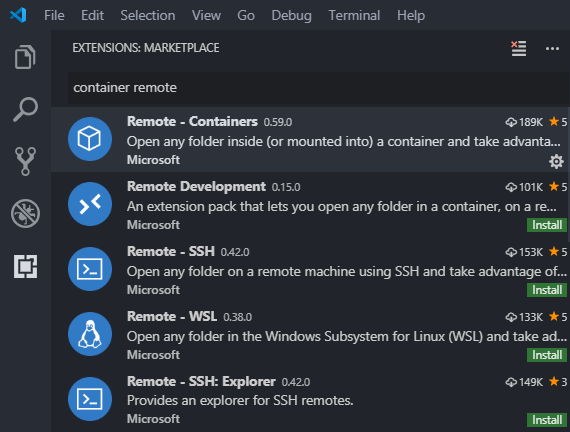Viewport: 570px width, 432px height.
Task: Select the Remote - Containers extension title
Action: [x=192, y=121]
